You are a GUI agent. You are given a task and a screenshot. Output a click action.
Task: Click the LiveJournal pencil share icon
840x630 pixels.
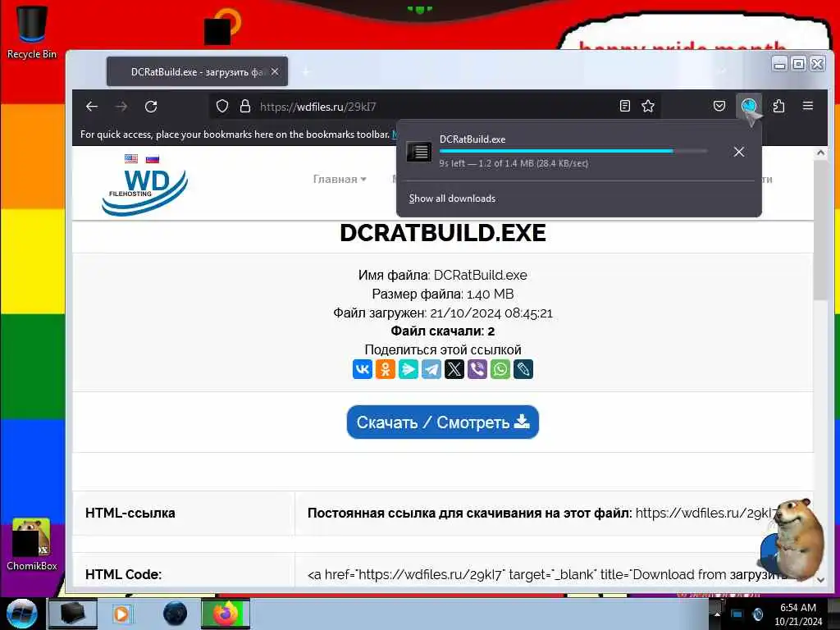pyautogui.click(x=523, y=369)
